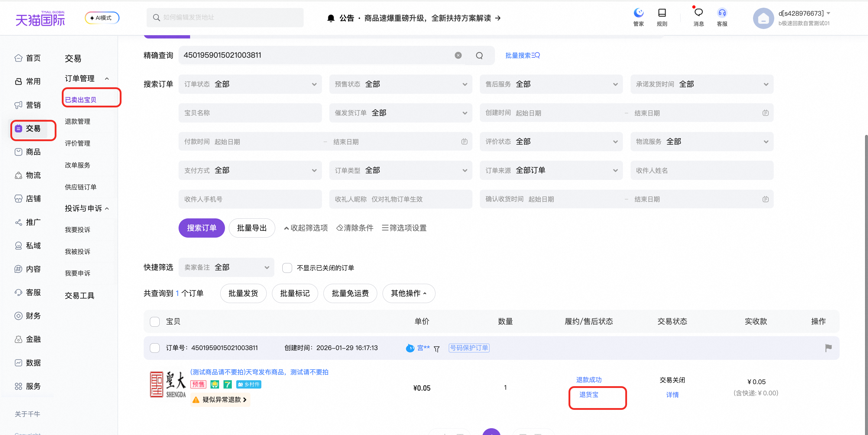Open the 消息 messages icon
This screenshot has height=435, width=868.
coord(699,17)
